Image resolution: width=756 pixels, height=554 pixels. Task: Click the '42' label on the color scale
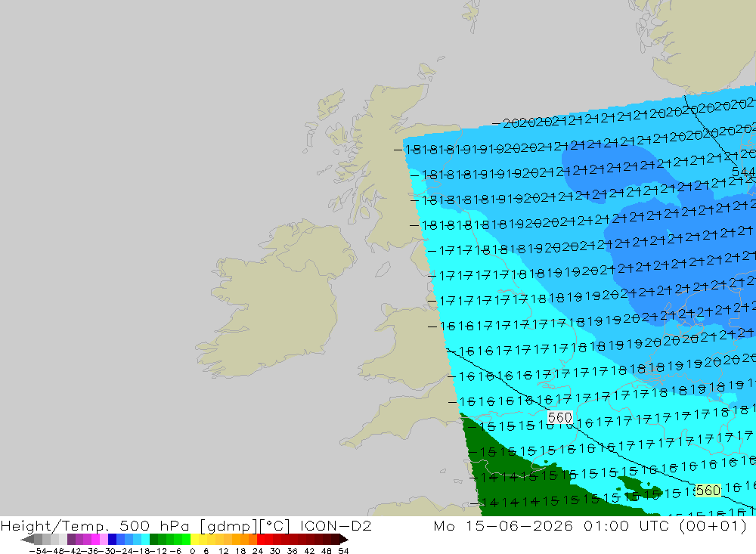pos(309,551)
